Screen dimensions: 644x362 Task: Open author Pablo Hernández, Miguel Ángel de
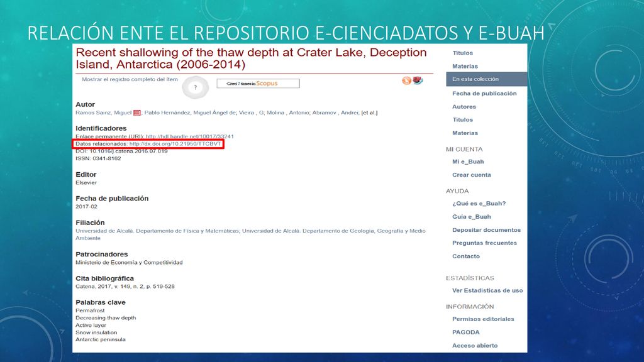click(x=190, y=112)
